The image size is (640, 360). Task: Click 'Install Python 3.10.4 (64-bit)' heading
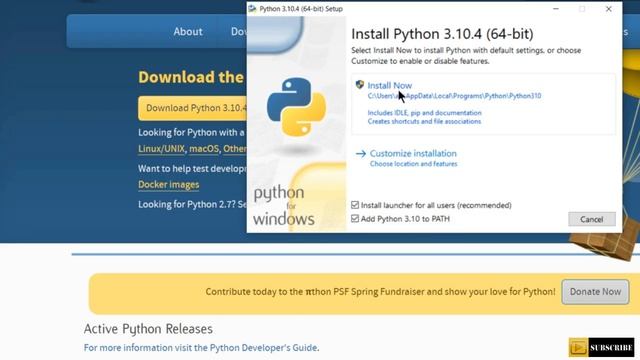coord(442,34)
